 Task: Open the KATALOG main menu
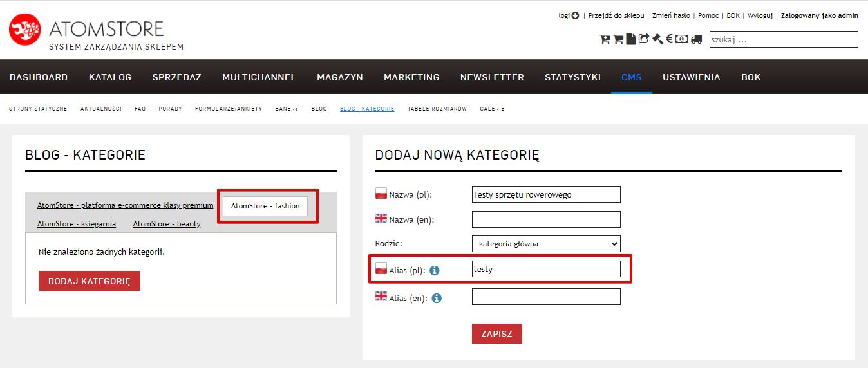(x=110, y=77)
